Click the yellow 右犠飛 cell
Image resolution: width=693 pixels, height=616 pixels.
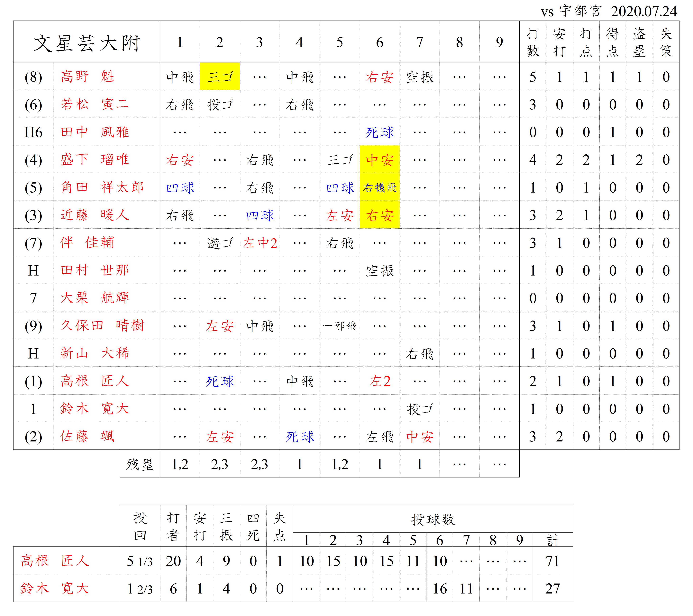[380, 187]
